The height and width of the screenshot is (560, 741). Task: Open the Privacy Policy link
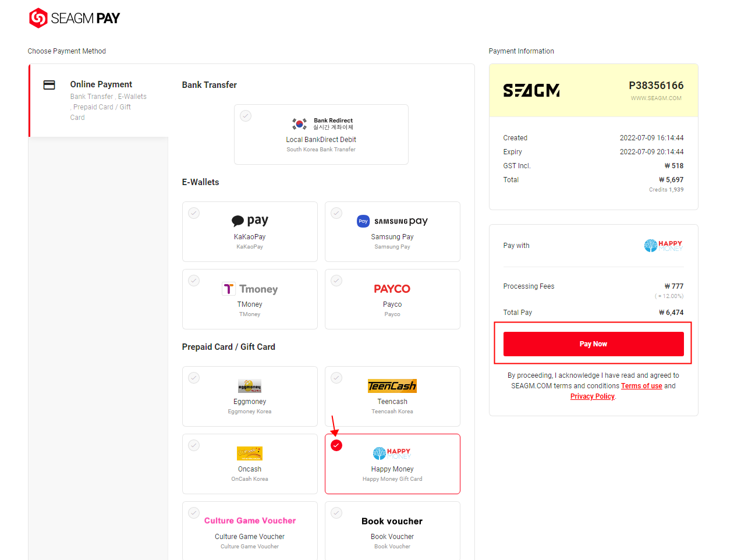[593, 396]
